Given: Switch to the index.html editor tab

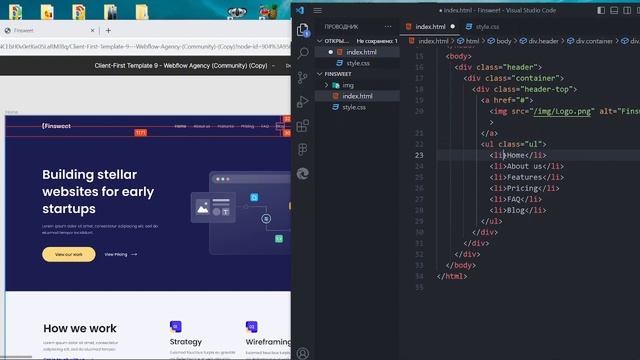Looking at the screenshot, I should tap(430, 27).
